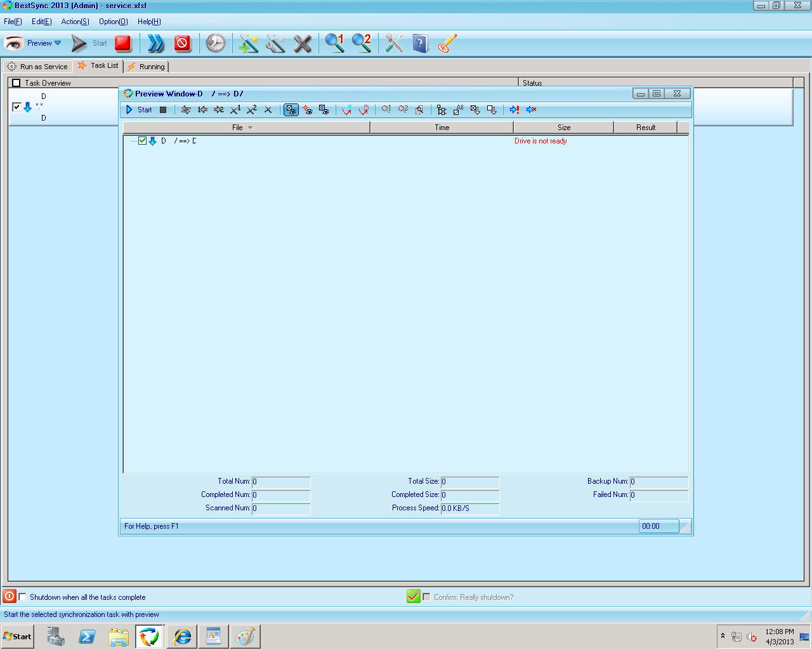Toggle the highlighted eye filter icon
Image resolution: width=812 pixels, height=650 pixels.
291,110
